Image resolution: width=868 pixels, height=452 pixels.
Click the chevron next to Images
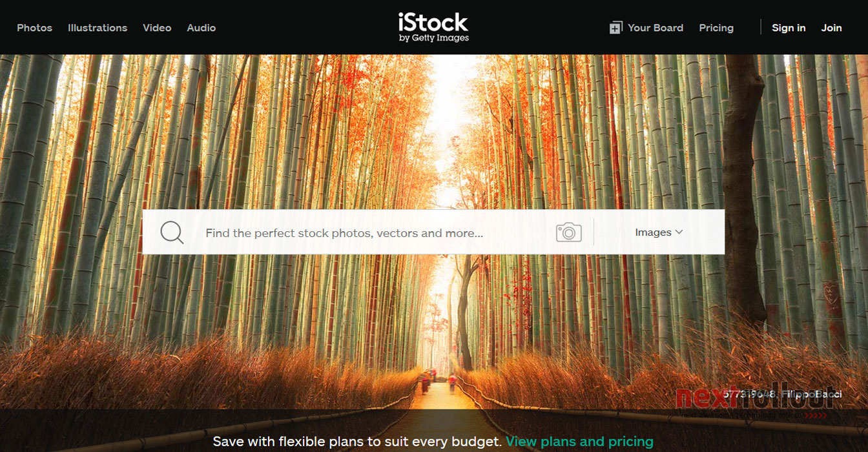point(679,232)
